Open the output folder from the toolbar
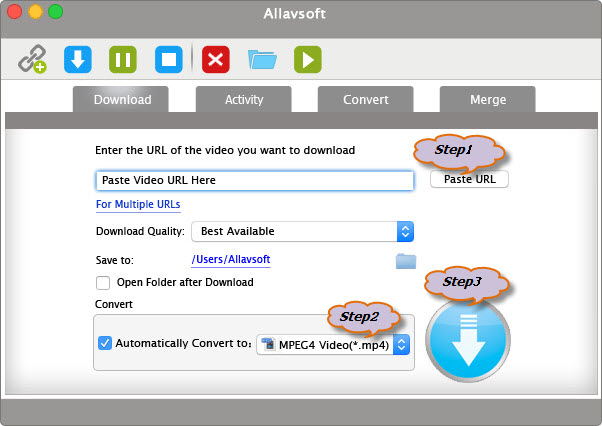 click(x=262, y=59)
